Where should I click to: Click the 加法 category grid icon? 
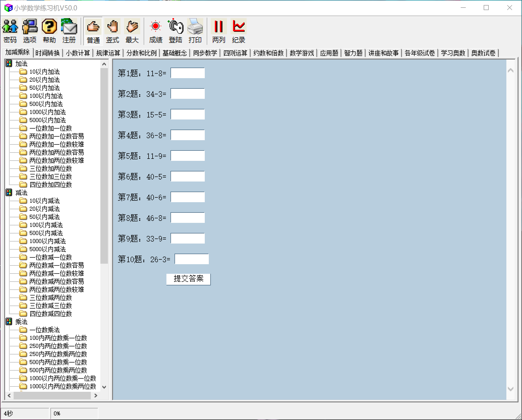tap(9, 63)
